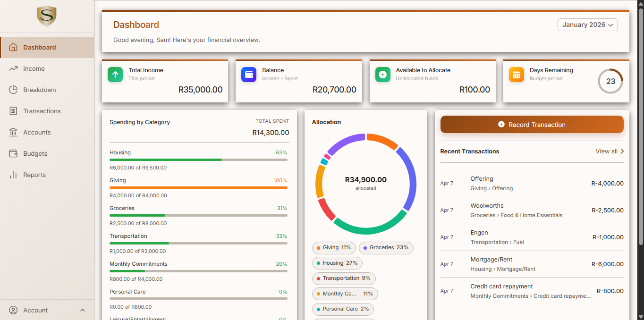This screenshot has height=320, width=644.
Task: Click the orange Days Remaining calendar icon
Action: (517, 75)
